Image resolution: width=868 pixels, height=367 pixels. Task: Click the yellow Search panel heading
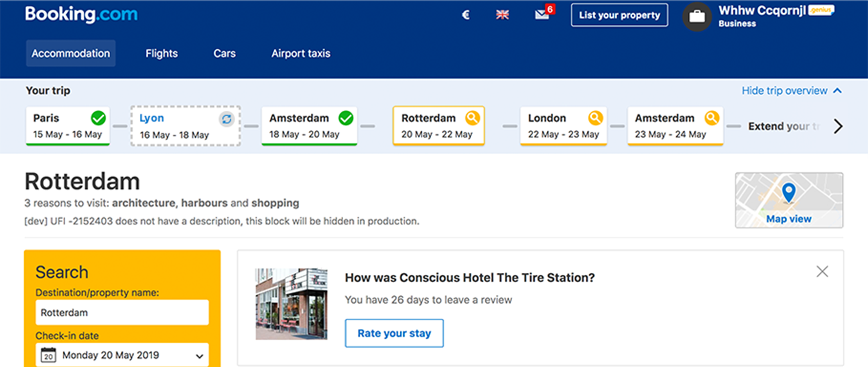pos(62,272)
